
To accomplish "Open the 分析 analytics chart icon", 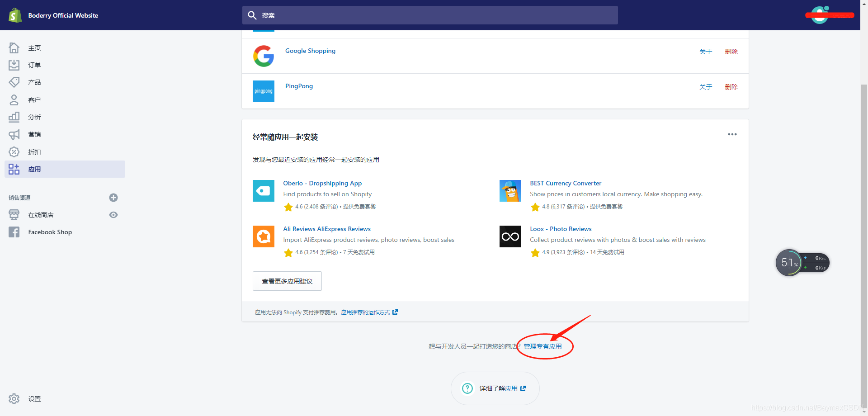I will click(x=14, y=117).
